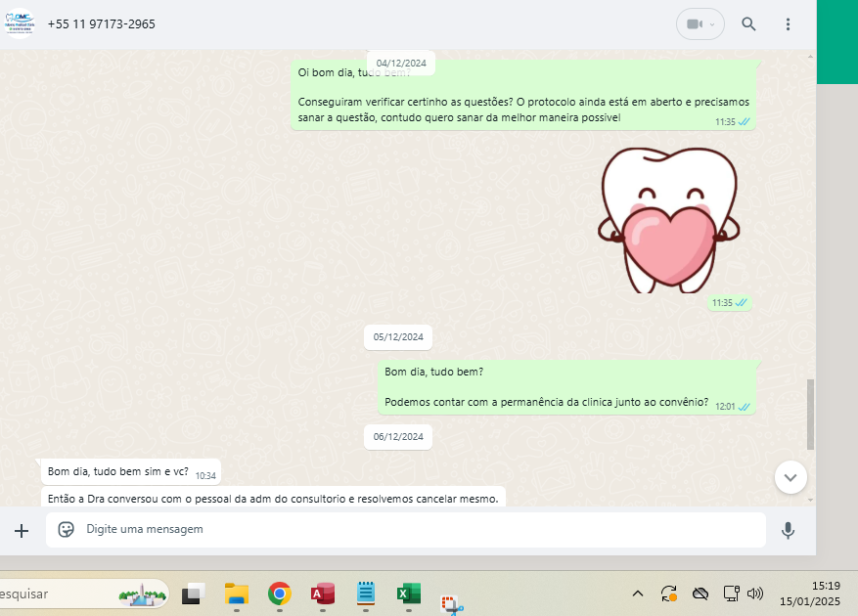Open the video call options dropdown arrow

tap(713, 24)
